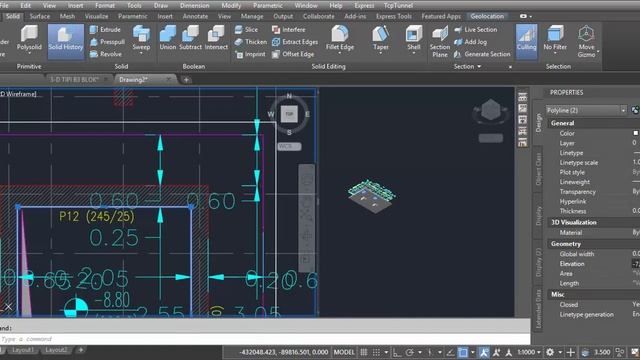Toggle annotation visibility in status bar
Image resolution: width=640 pixels, height=360 pixels.
[x=484, y=352]
